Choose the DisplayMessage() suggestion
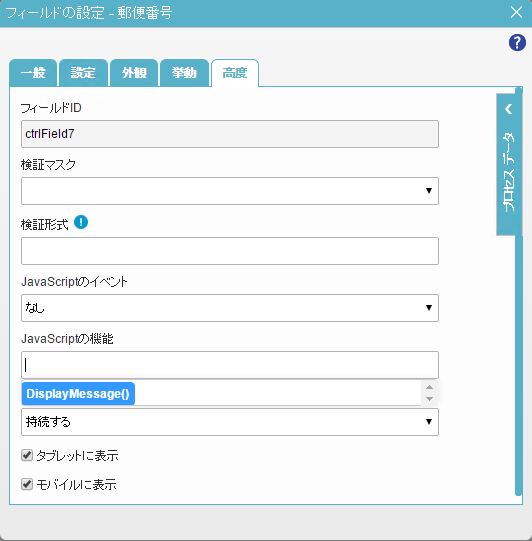Image resolution: width=532 pixels, height=541 pixels. [78, 394]
